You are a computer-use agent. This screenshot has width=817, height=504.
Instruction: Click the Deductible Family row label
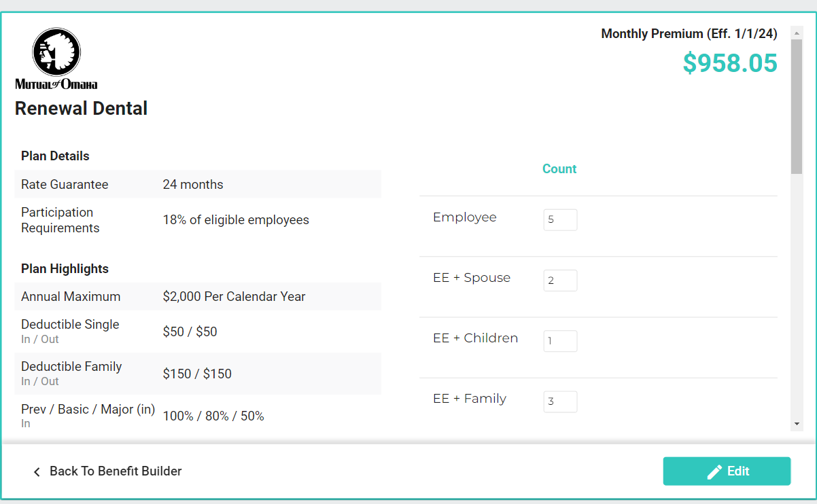[x=71, y=367]
